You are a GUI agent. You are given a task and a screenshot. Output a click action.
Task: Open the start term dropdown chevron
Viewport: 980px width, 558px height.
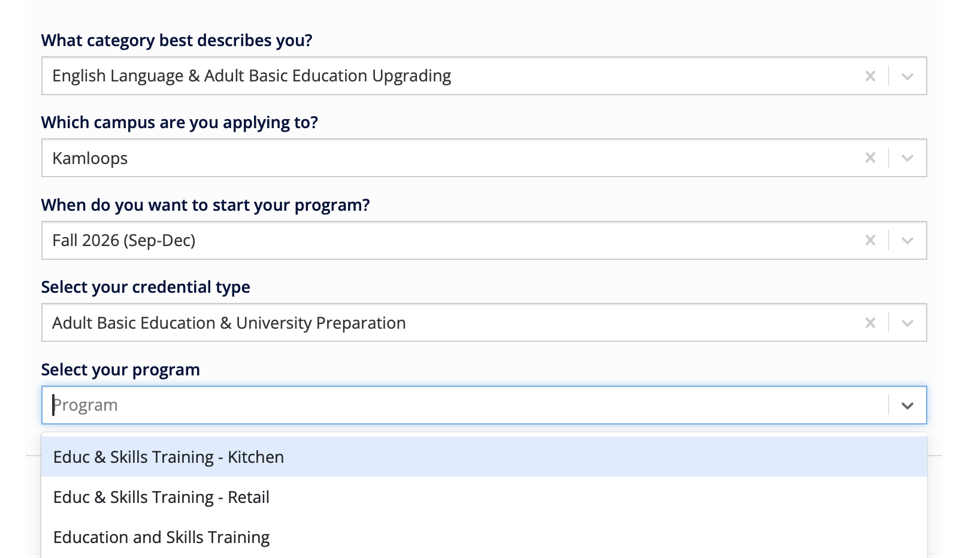[x=906, y=240]
